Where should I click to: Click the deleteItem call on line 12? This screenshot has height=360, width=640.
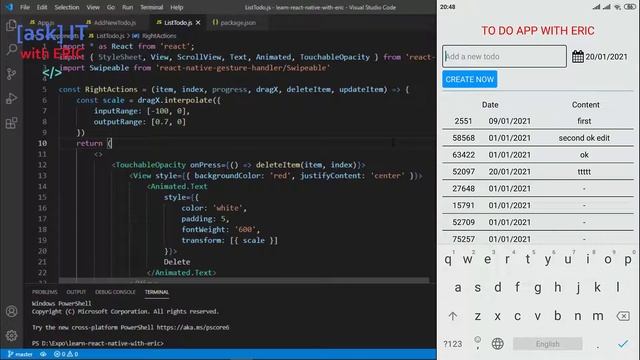tap(278, 165)
